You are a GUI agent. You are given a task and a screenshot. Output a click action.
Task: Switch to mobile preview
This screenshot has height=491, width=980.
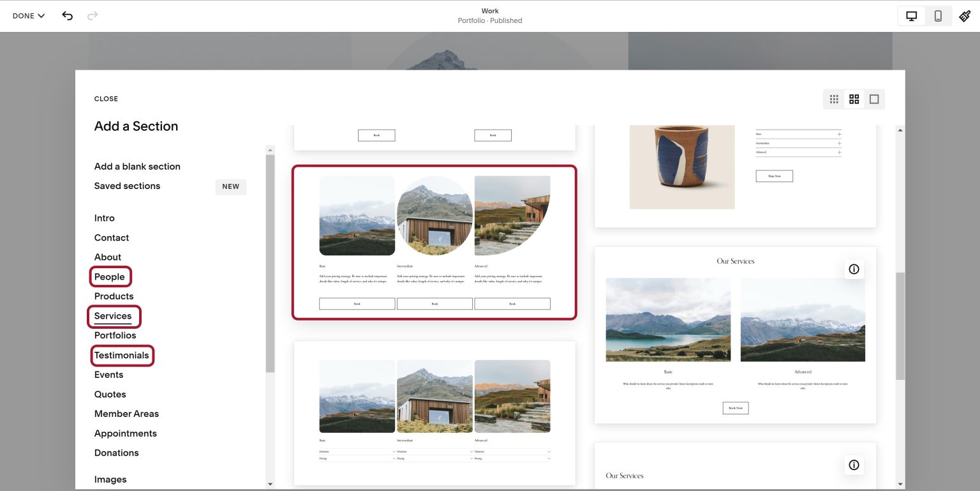tap(938, 15)
